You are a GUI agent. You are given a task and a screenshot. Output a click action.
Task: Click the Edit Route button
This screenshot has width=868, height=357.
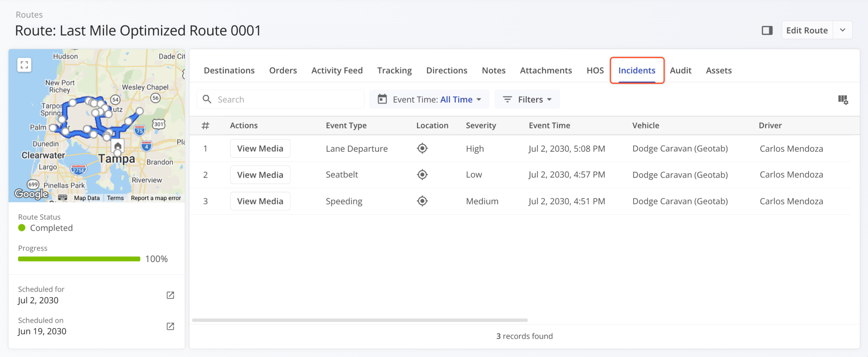(807, 30)
